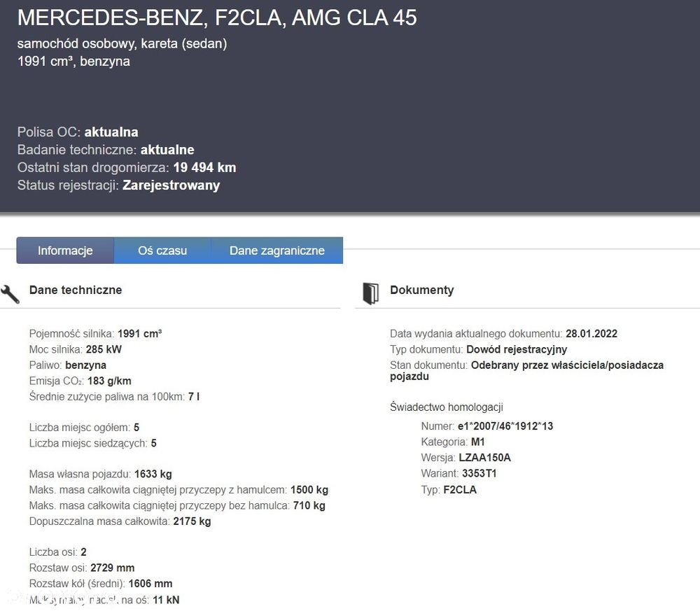Select the 'samochód osobowy, kareta (sedan)' line

(122, 43)
